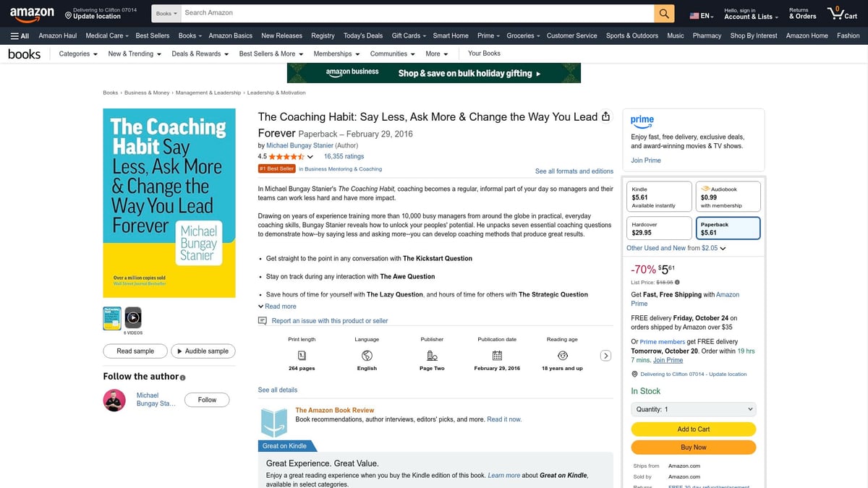Expand the Books search category dropdown
This screenshot has width=868, height=488.
point(166,13)
